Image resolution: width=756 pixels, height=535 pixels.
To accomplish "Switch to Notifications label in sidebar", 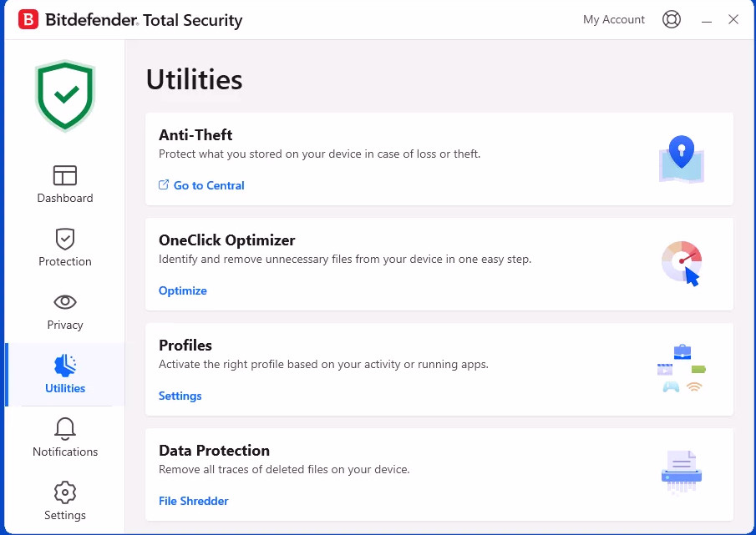I will pos(65,452).
